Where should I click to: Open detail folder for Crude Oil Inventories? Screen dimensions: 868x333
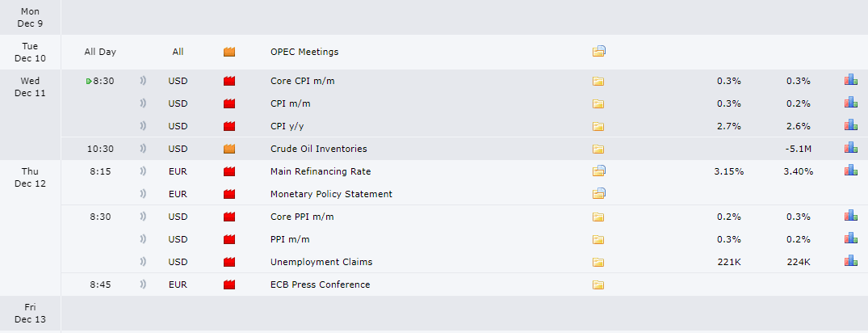click(598, 149)
